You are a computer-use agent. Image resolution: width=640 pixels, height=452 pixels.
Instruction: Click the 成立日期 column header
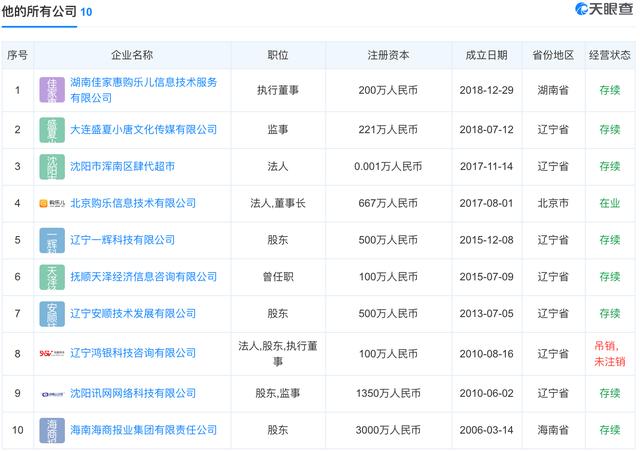coord(486,55)
